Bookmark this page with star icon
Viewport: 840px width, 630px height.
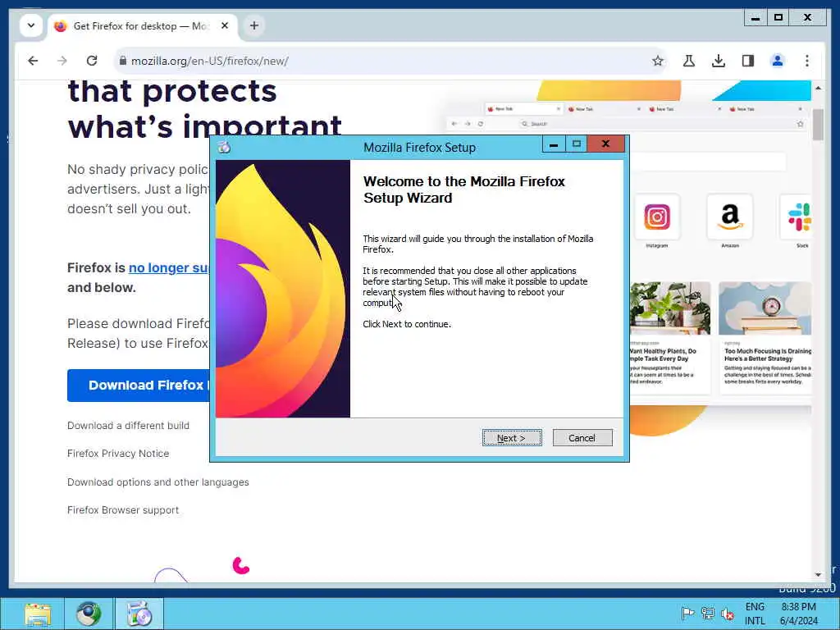[657, 61]
